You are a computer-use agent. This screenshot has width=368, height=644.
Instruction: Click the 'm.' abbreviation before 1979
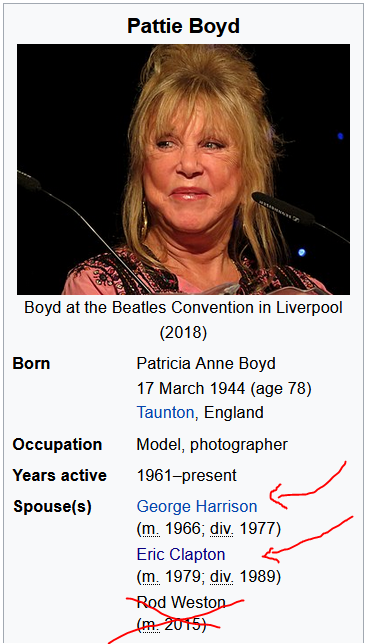pyautogui.click(x=150, y=578)
